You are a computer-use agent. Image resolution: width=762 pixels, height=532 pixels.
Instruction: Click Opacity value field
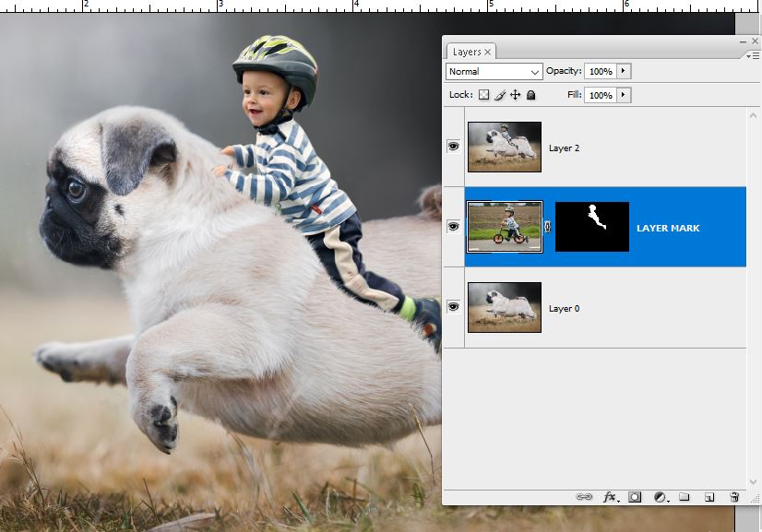601,71
